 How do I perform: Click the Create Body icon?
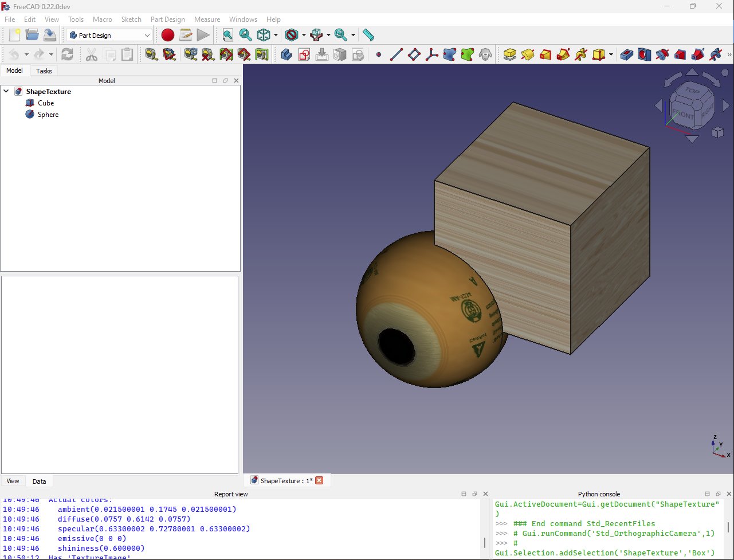286,54
